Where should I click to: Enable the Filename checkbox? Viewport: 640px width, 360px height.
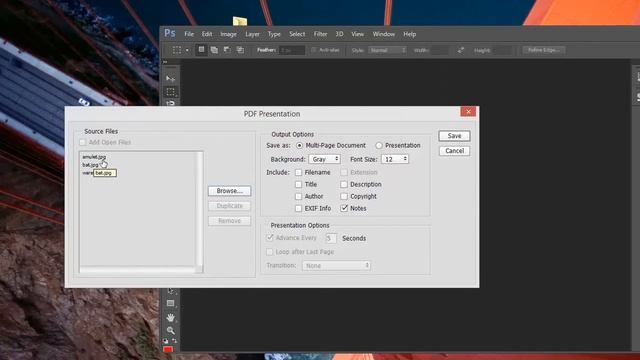click(298, 173)
